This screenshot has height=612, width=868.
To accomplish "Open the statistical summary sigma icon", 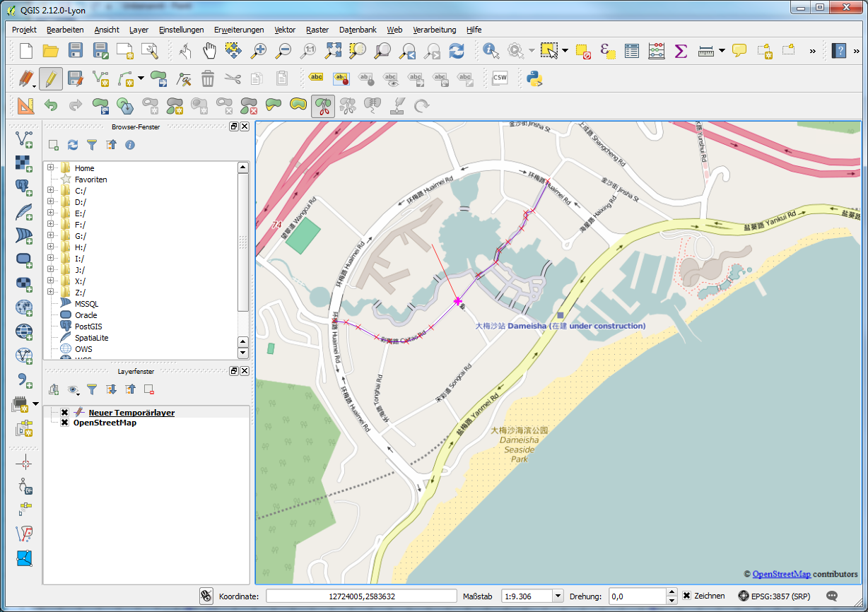I will (x=681, y=50).
